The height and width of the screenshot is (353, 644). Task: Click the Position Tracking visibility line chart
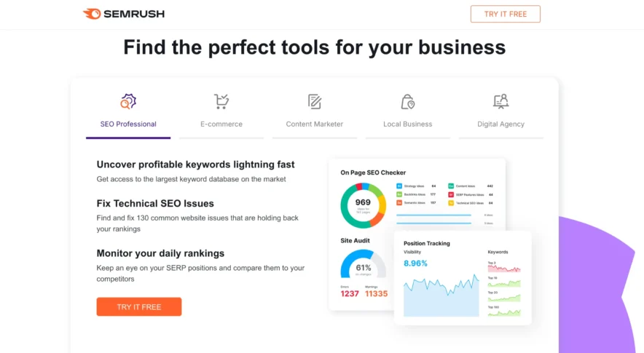coord(441,295)
